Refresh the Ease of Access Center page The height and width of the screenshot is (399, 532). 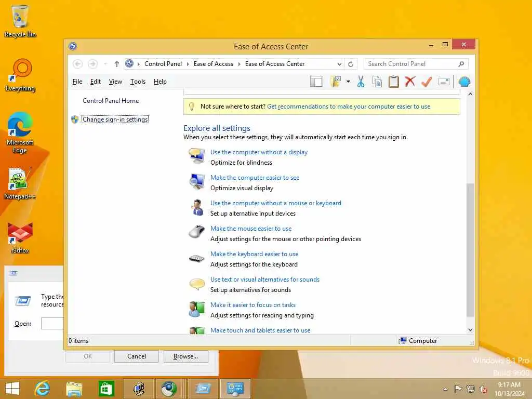351,64
